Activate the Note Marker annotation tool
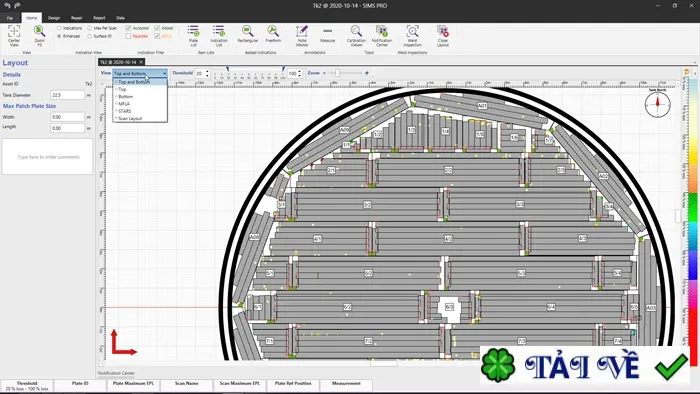The image size is (700, 394). (302, 36)
